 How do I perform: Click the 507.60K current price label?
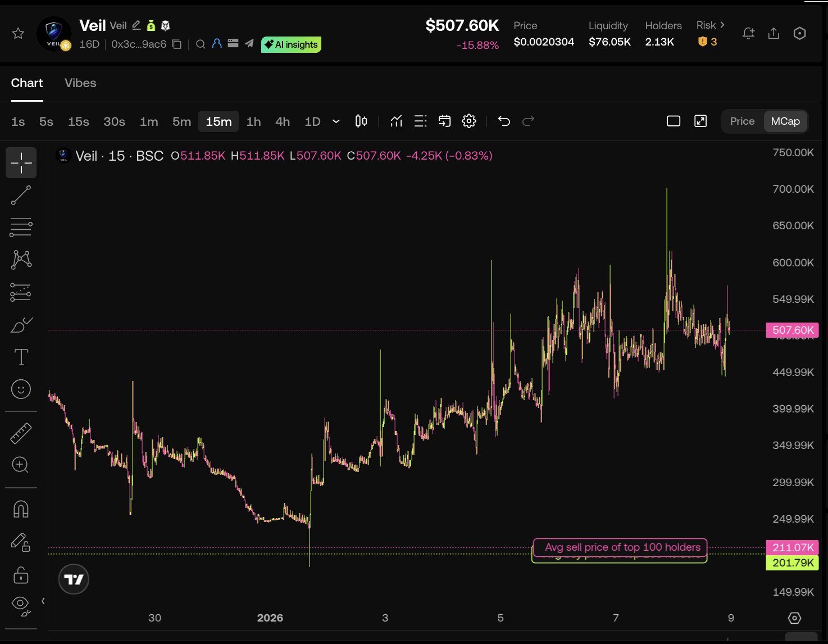pyautogui.click(x=793, y=330)
